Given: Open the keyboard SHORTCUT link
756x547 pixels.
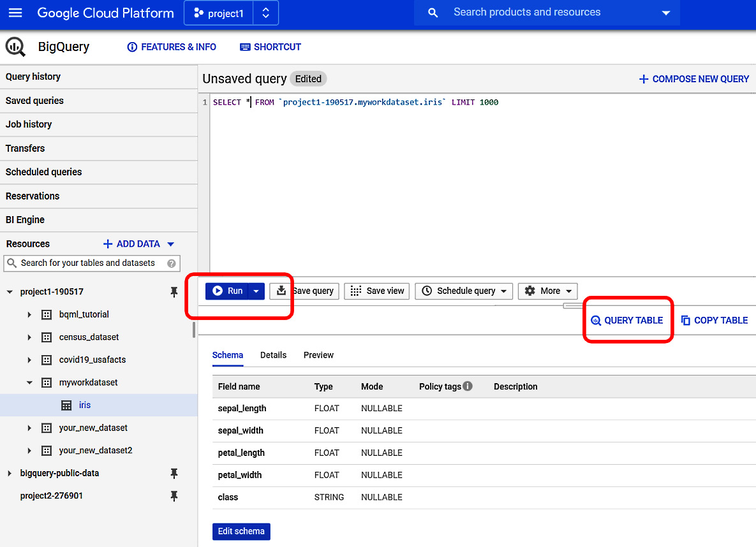Looking at the screenshot, I should [x=271, y=47].
